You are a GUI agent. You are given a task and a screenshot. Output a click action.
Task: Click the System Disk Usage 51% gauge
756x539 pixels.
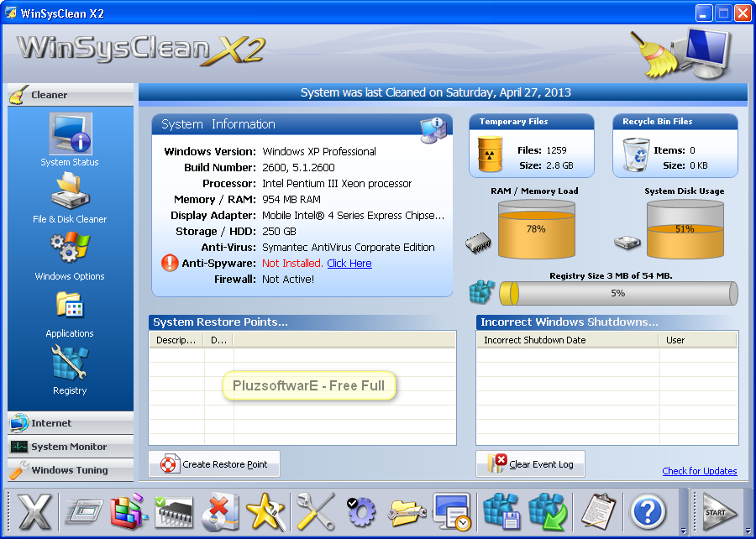(x=685, y=229)
